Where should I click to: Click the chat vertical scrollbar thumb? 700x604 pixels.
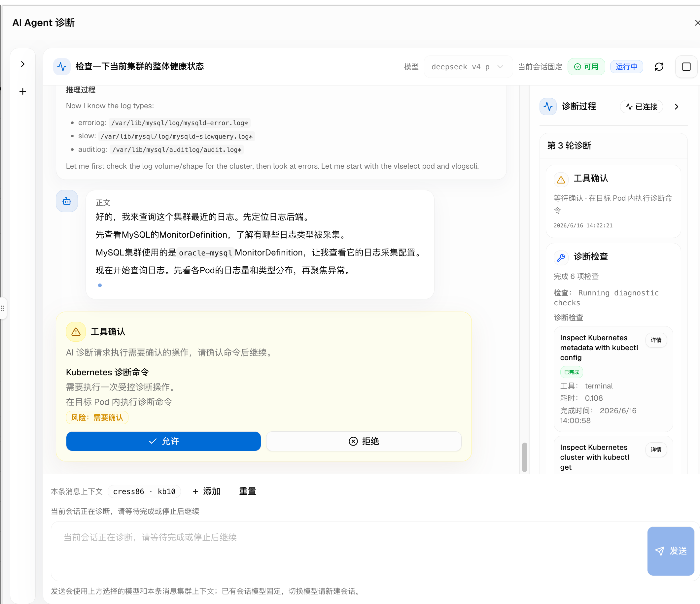[x=524, y=457]
